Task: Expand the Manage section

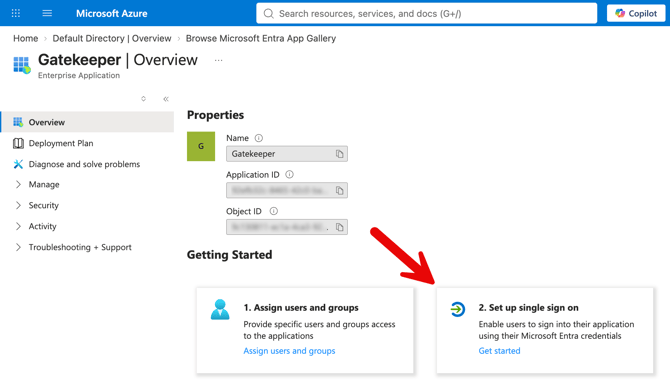Action: coord(44,185)
